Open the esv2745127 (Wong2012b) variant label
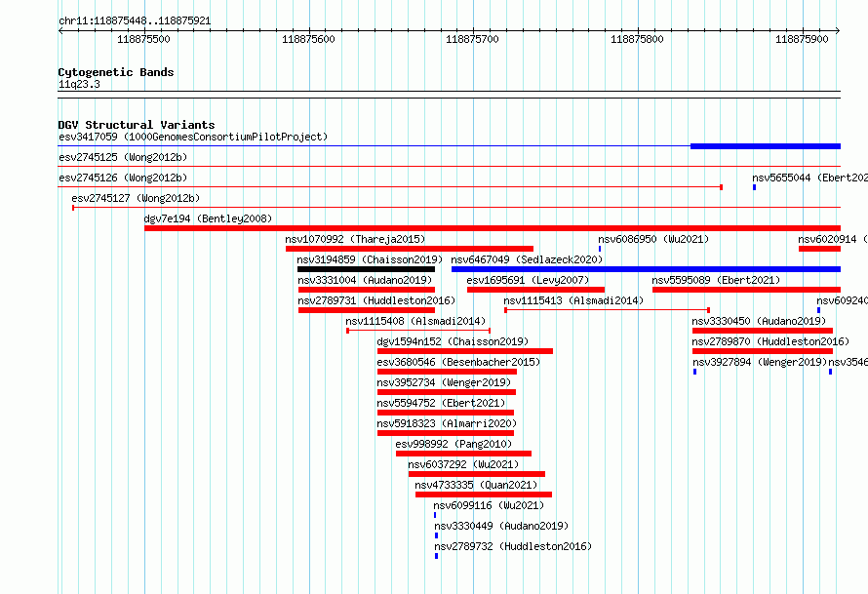This screenshot has height=594, width=868. (136, 198)
